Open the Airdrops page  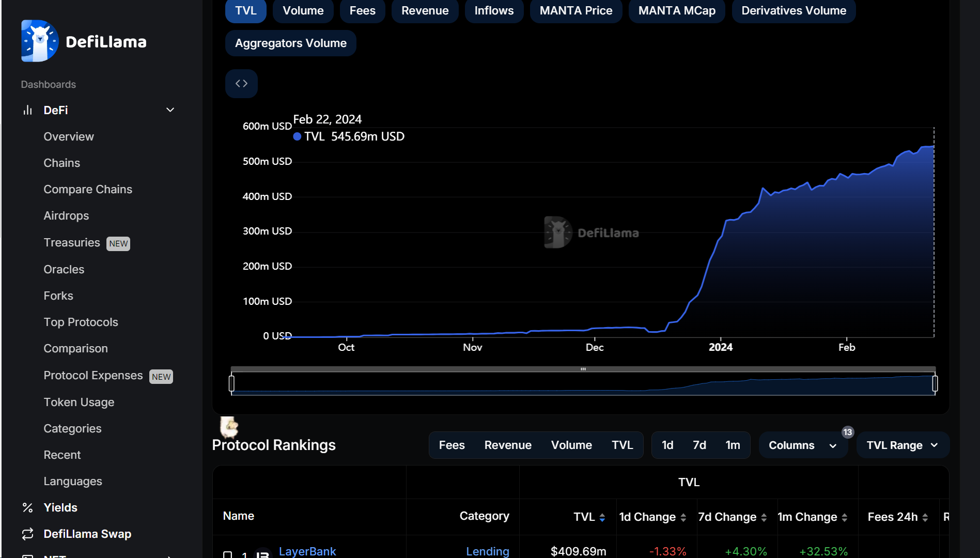pos(66,215)
